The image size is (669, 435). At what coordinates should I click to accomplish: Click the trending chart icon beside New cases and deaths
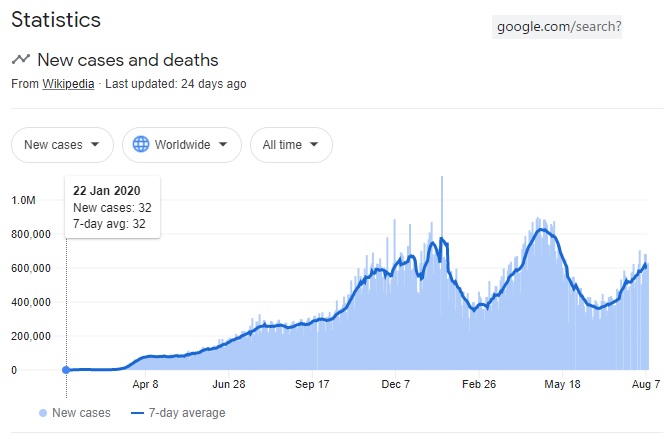(x=20, y=59)
